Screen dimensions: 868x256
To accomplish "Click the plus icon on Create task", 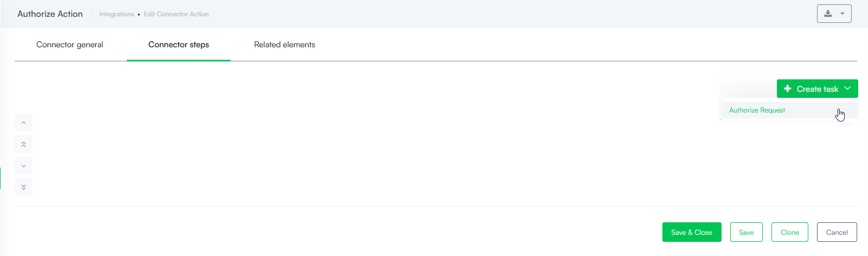I will pos(788,89).
